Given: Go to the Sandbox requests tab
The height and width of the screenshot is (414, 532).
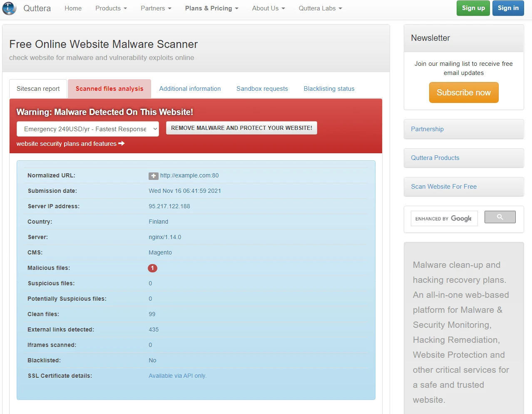Looking at the screenshot, I should tap(262, 89).
